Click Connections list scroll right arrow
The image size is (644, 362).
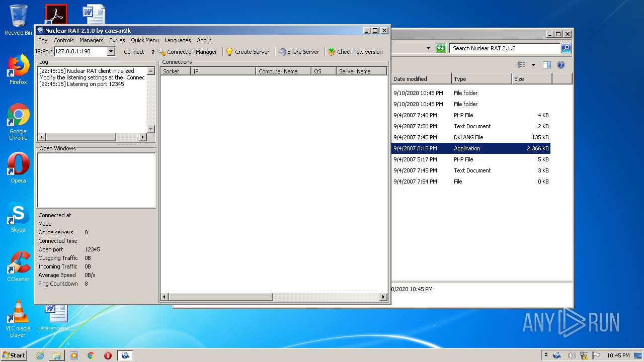point(383,297)
